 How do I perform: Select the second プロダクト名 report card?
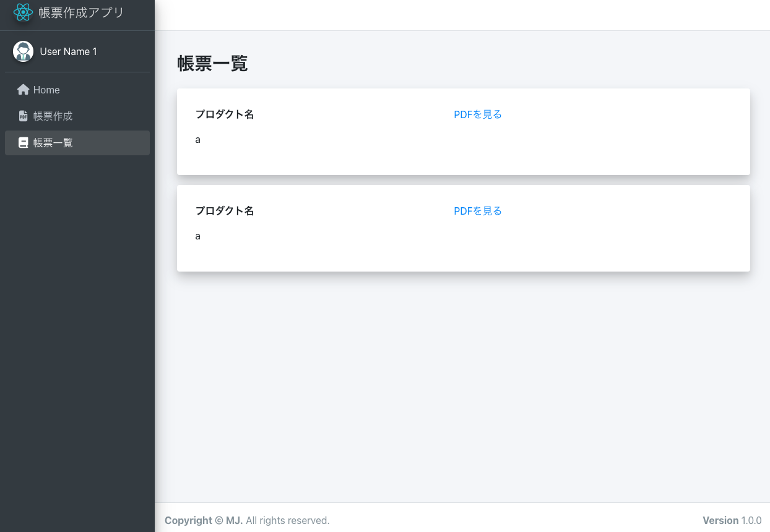(x=463, y=228)
